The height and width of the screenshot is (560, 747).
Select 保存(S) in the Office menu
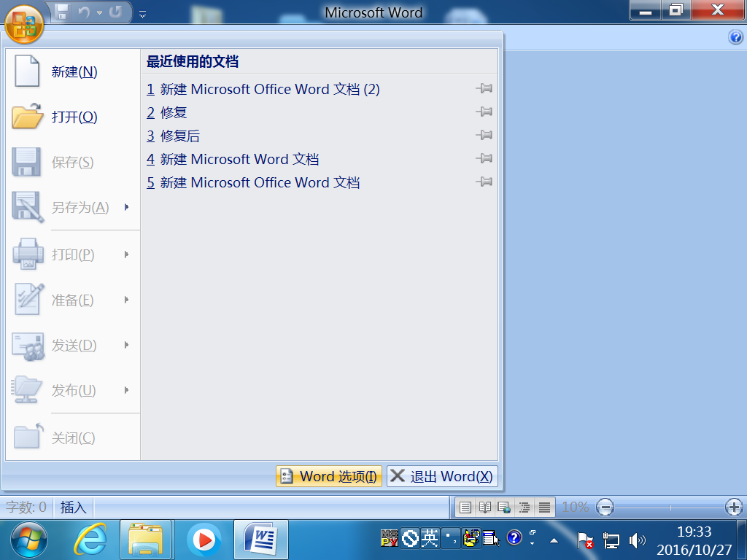73,162
